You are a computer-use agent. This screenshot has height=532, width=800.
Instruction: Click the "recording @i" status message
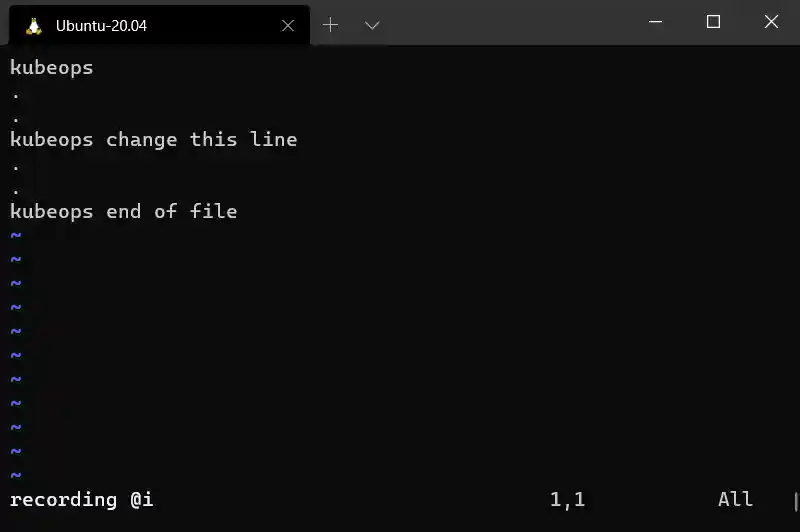click(81, 500)
